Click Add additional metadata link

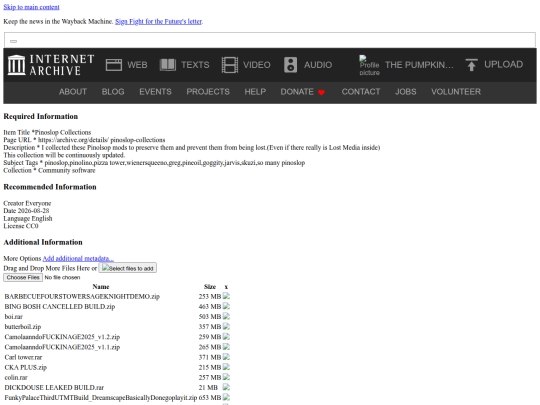(x=78, y=258)
